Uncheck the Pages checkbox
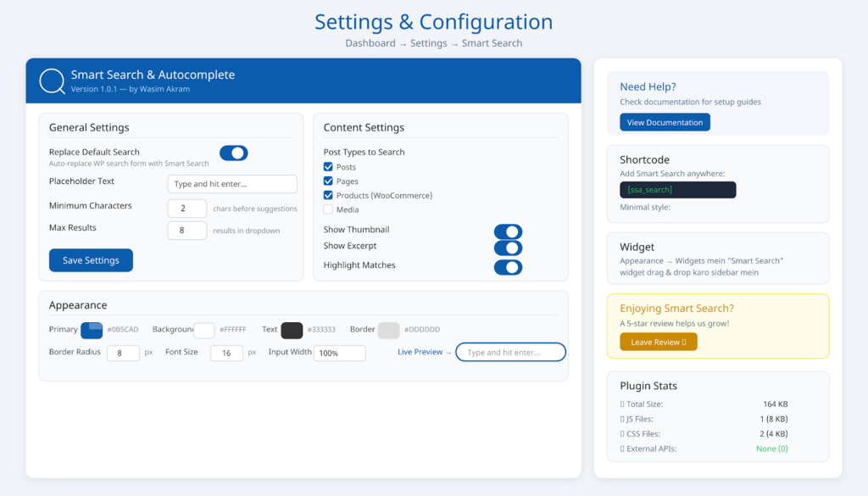Screen dimensions: 868x496 tap(326, 181)
